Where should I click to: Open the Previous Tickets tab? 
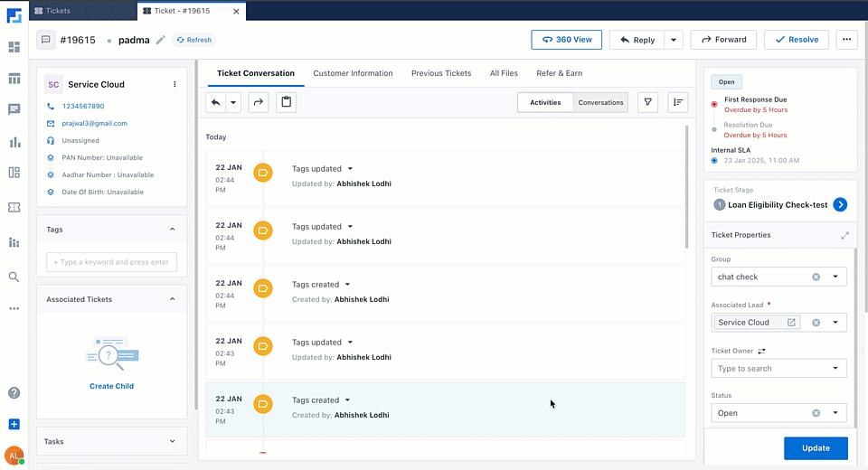(441, 73)
